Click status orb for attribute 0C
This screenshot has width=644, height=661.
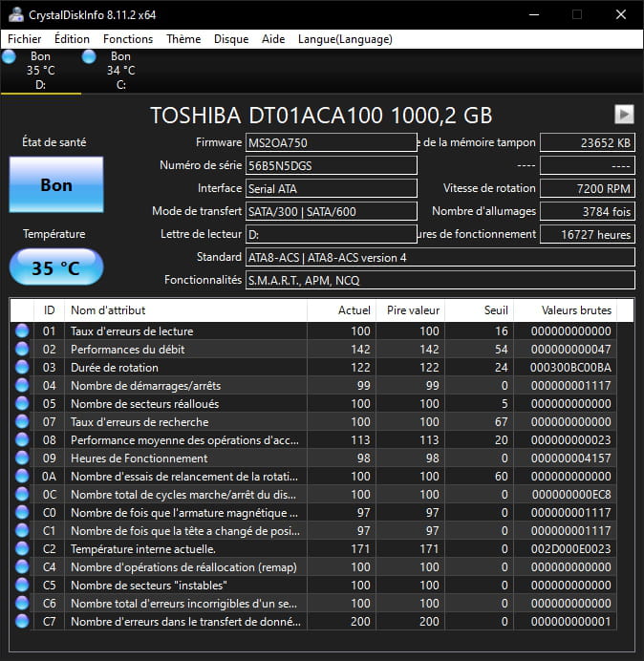pyautogui.click(x=22, y=494)
